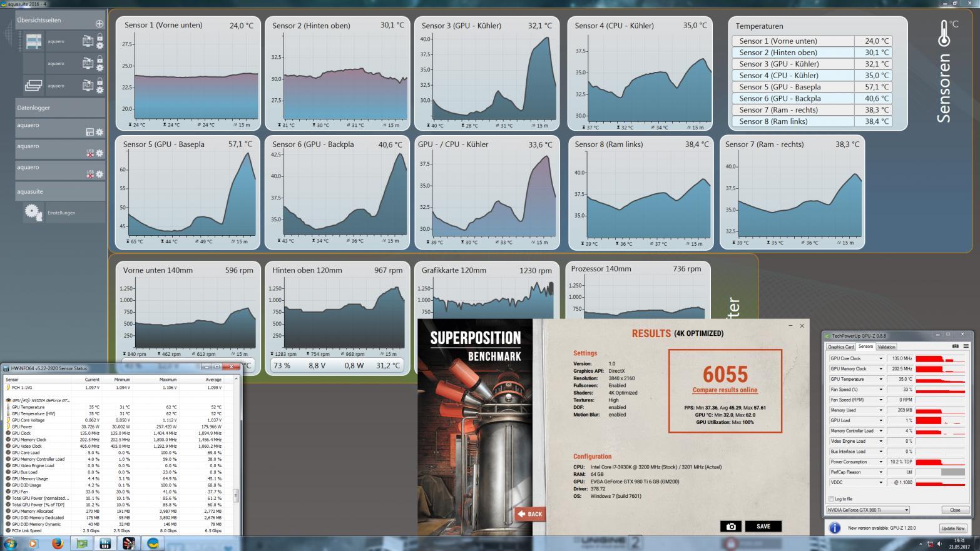
Task: Click the desktop-mode icon of the second aquaero page
Action: [x=88, y=63]
